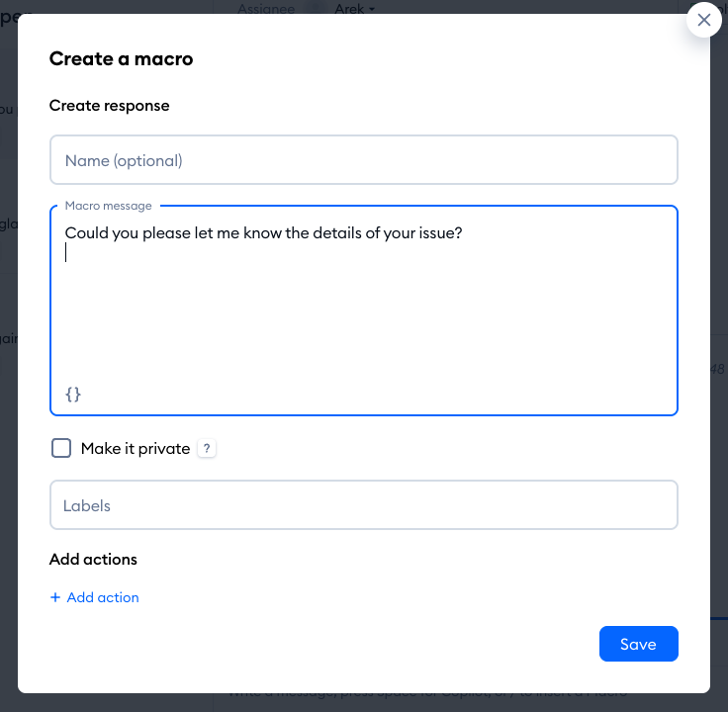The width and height of the screenshot is (728, 712).
Task: Click the Create response subheading
Action: click(109, 106)
